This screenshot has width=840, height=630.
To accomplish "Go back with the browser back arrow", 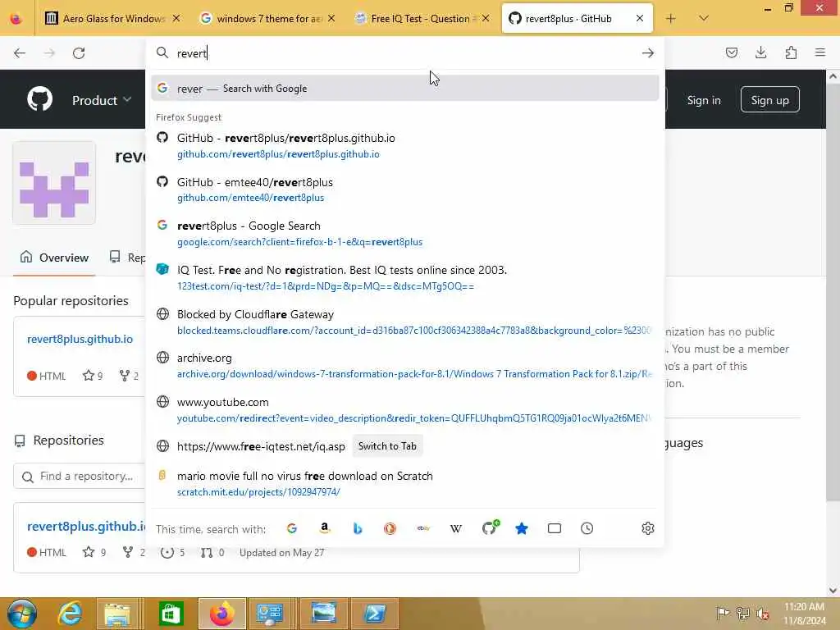I will coord(20,53).
